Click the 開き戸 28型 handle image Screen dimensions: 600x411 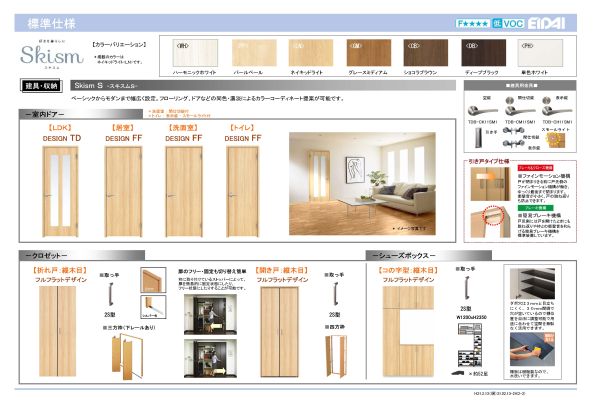[x=335, y=294]
